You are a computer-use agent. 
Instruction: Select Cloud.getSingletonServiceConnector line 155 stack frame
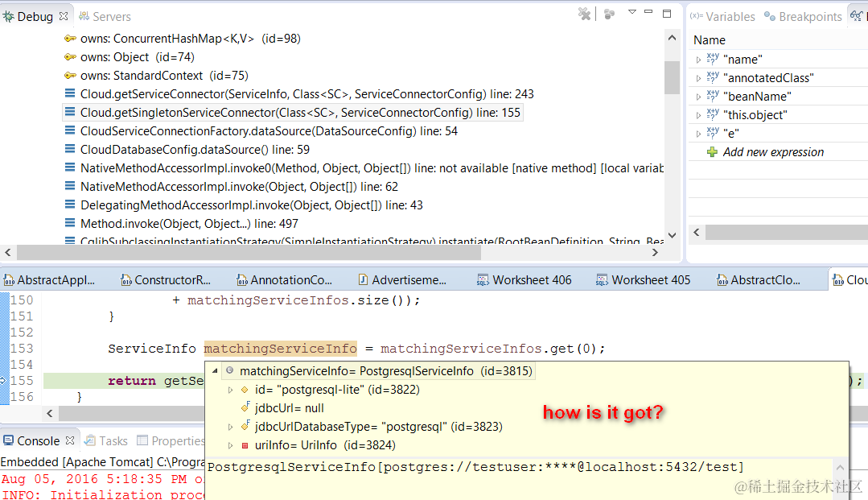click(x=300, y=113)
